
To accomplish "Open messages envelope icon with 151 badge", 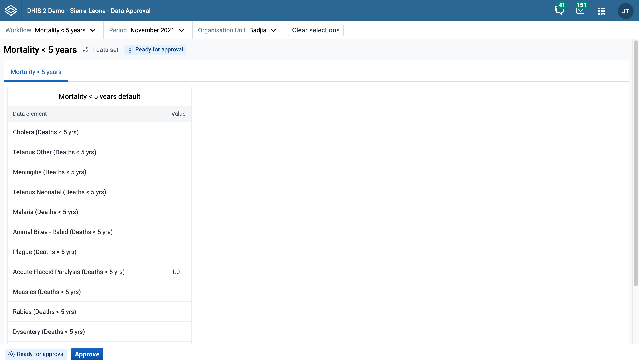I will (580, 10).
